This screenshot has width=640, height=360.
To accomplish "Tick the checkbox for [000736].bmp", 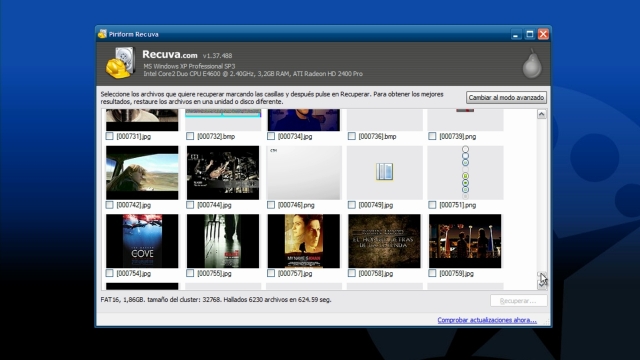I will pyautogui.click(x=352, y=136).
